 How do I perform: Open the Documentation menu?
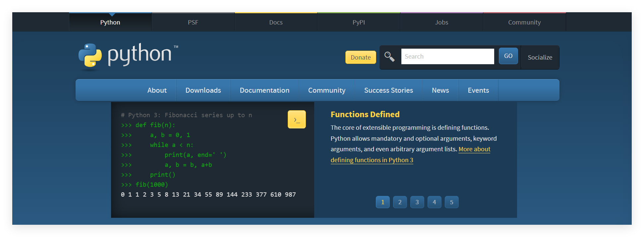pyautogui.click(x=264, y=90)
